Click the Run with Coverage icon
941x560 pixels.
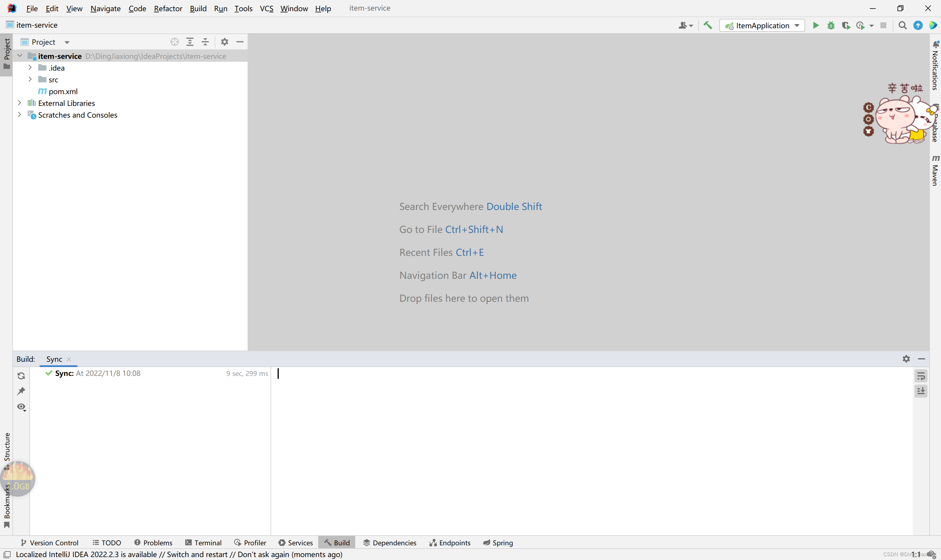(846, 25)
